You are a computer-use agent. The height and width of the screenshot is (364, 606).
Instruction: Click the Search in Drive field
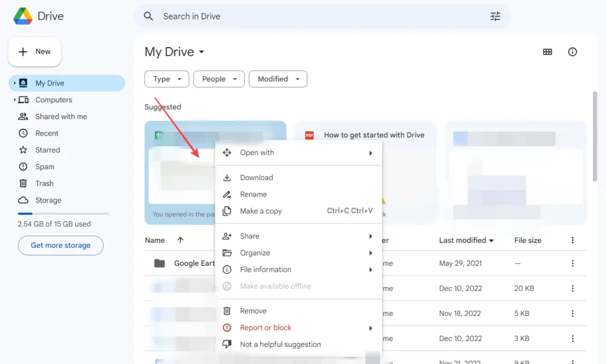[321, 16]
